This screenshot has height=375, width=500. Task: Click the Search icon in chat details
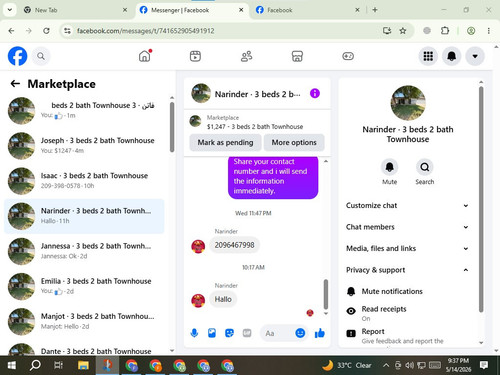pos(425,167)
